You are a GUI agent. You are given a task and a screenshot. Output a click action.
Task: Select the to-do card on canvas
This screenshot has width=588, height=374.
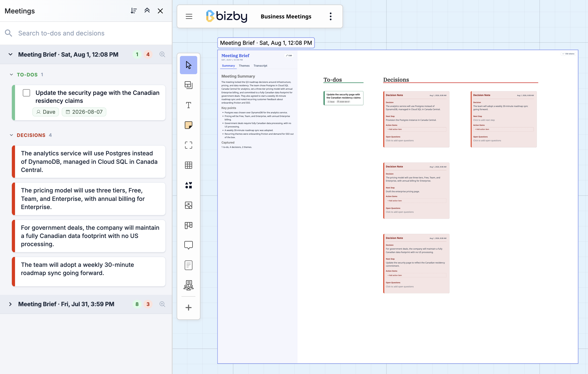[x=343, y=98]
